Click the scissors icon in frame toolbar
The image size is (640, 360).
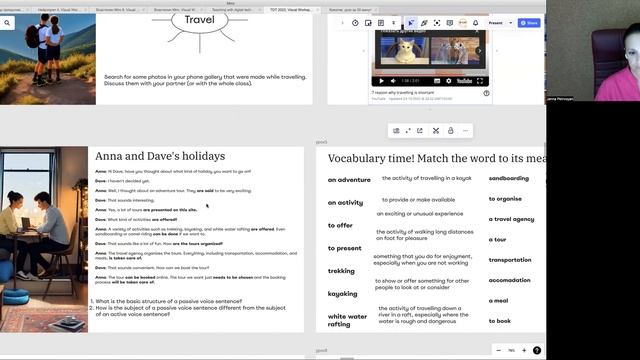tap(436, 131)
